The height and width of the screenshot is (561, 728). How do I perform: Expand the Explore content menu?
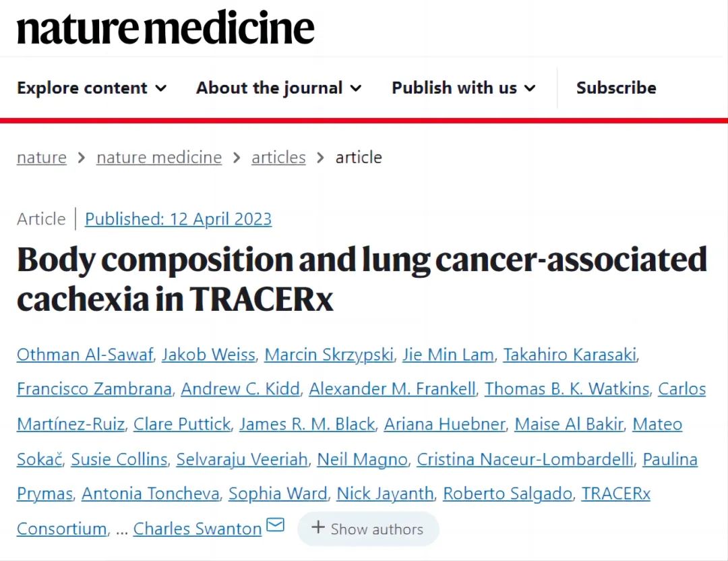[x=92, y=88]
